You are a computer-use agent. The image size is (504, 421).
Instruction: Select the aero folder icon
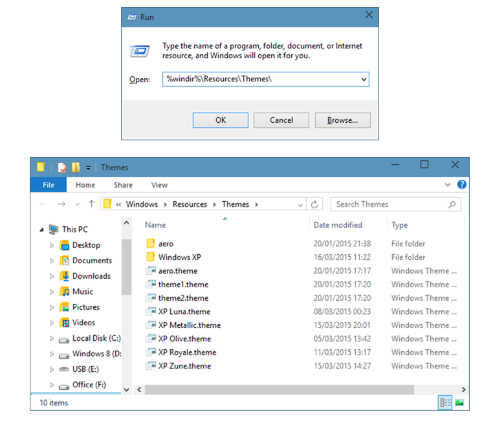[151, 243]
